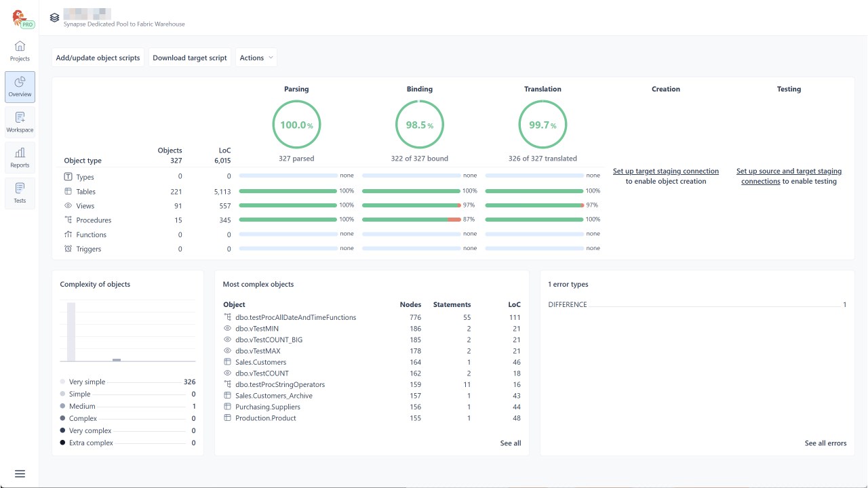Image resolution: width=868 pixels, height=488 pixels.
Task: Click the Types object type icon
Action: coord(68,177)
